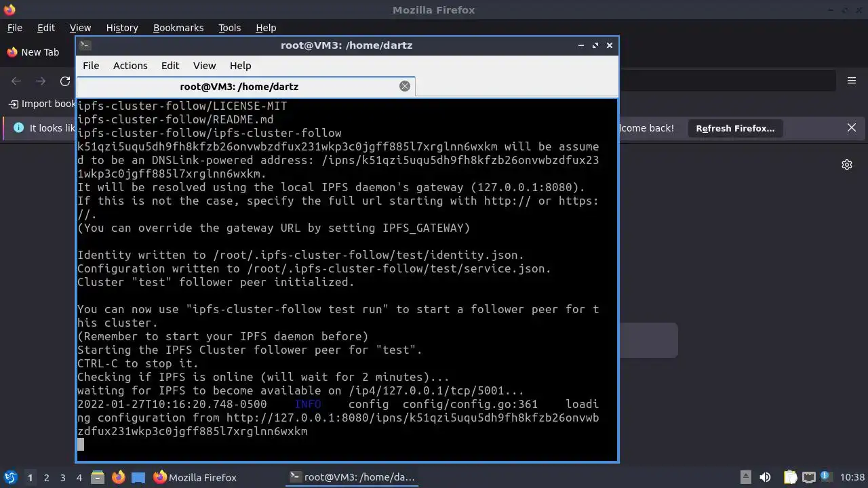Open the Firefox Help menu

point(266,28)
